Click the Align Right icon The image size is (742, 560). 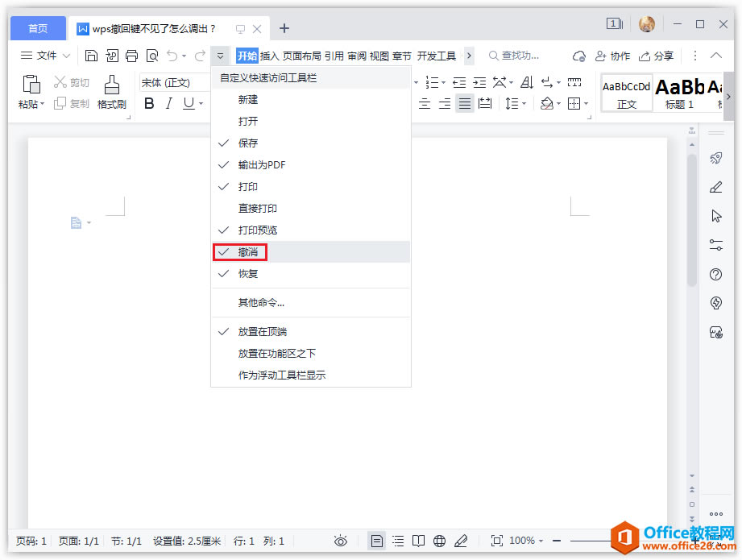[x=445, y=103]
